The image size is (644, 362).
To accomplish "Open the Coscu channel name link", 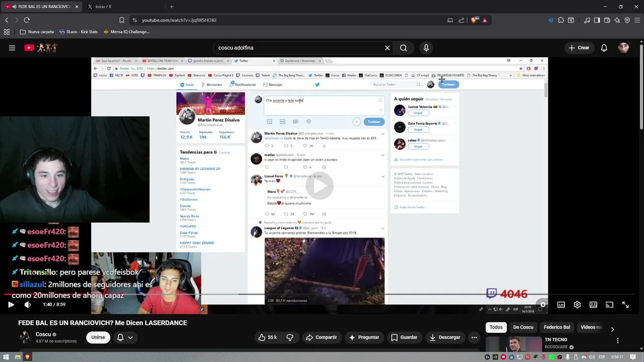I will (43, 334).
